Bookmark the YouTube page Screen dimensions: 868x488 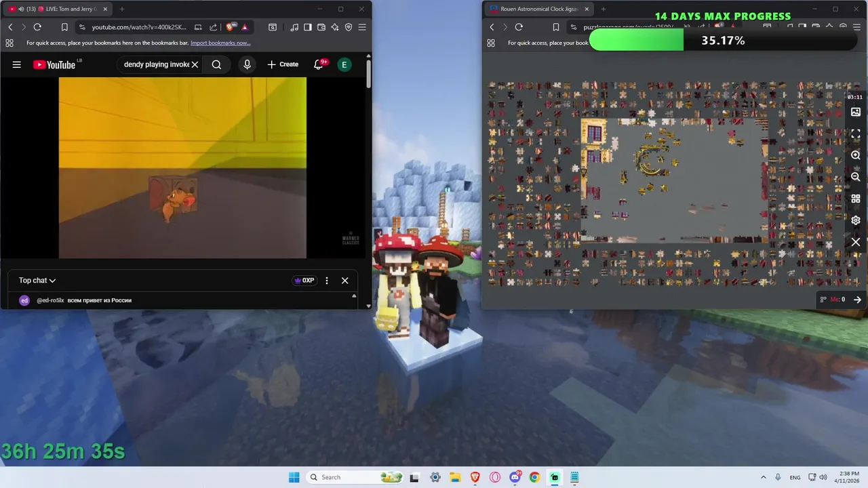point(64,27)
